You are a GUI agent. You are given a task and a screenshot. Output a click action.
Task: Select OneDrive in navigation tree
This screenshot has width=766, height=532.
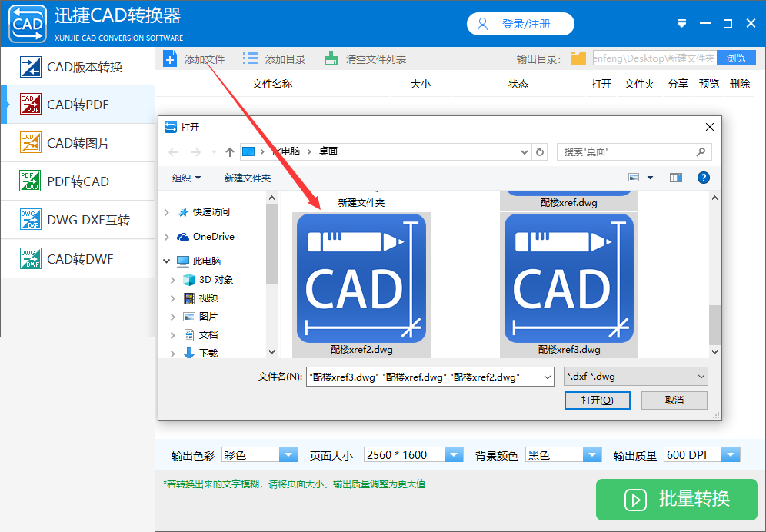(x=213, y=237)
